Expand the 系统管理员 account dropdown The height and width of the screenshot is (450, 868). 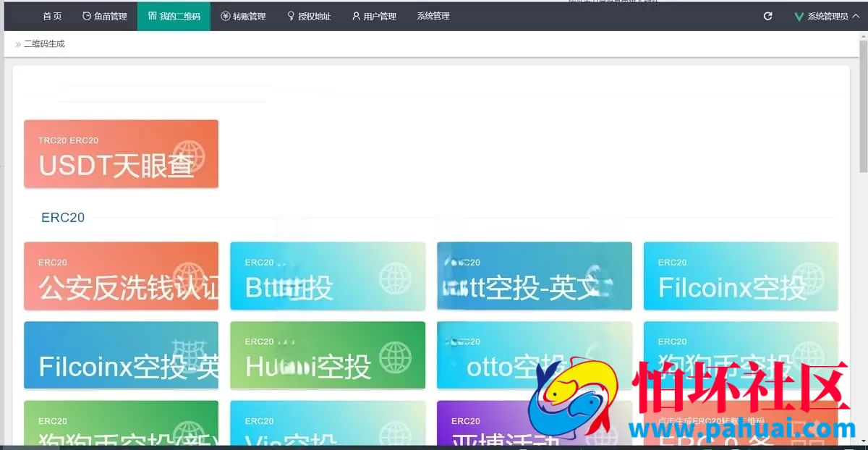click(827, 16)
